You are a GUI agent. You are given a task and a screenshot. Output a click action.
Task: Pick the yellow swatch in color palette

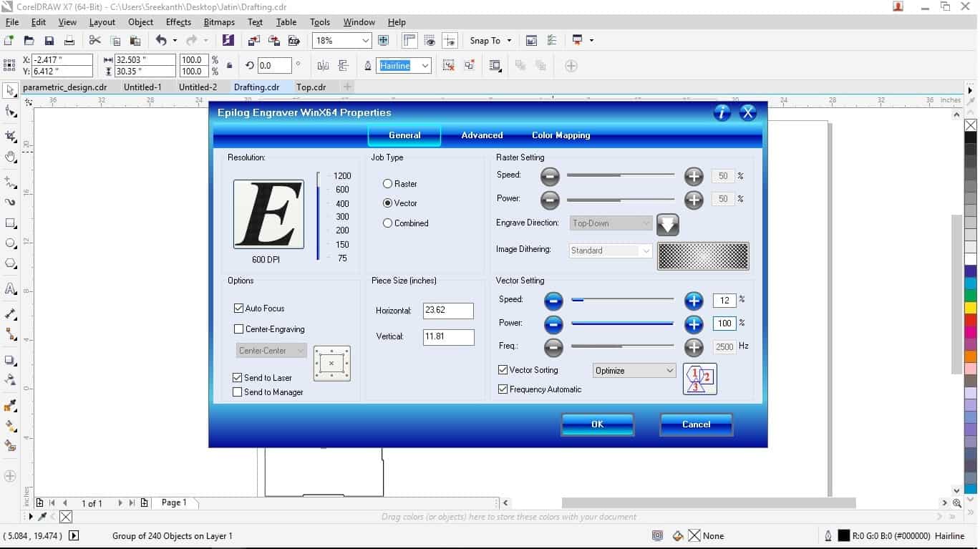coord(971,308)
